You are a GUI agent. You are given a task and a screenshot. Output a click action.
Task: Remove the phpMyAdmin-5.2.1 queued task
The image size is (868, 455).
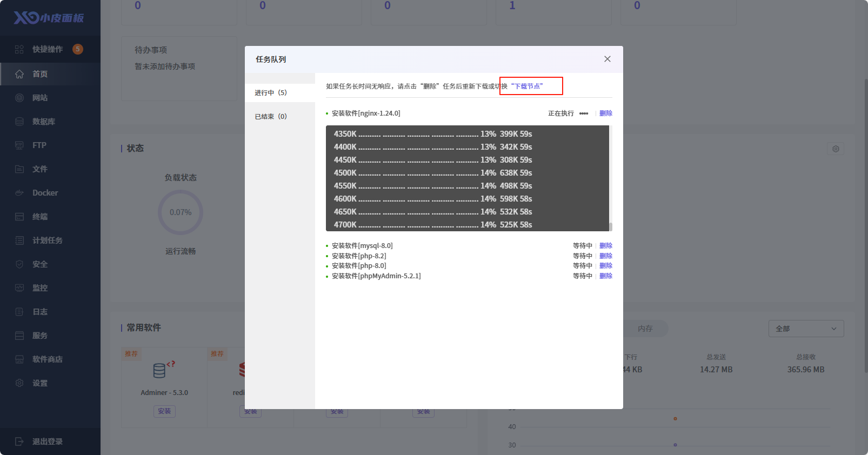(x=606, y=276)
